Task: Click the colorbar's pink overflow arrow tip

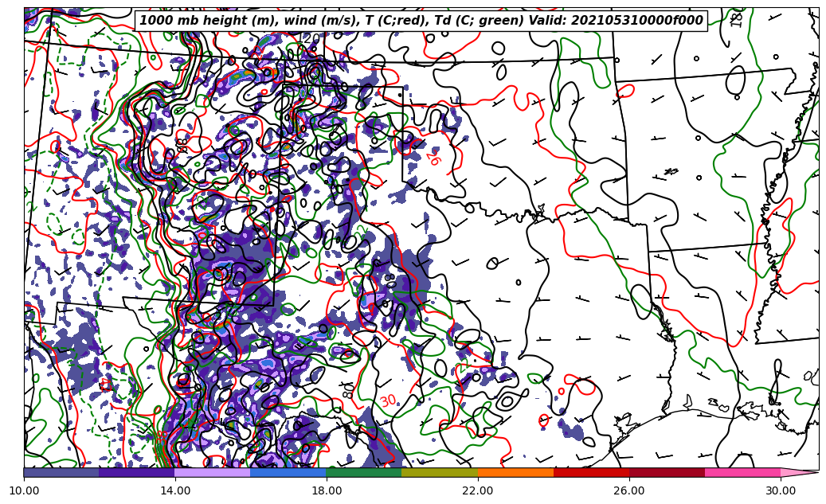Action: coord(800,472)
